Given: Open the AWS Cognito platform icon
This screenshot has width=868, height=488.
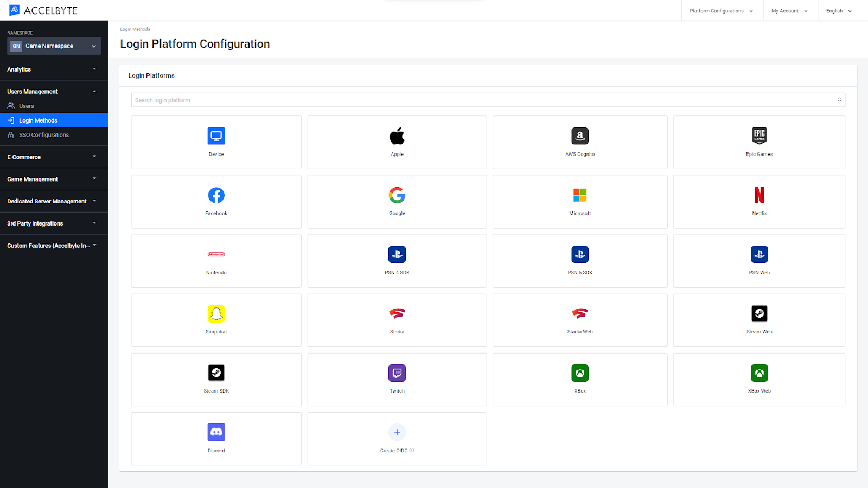Looking at the screenshot, I should [580, 136].
